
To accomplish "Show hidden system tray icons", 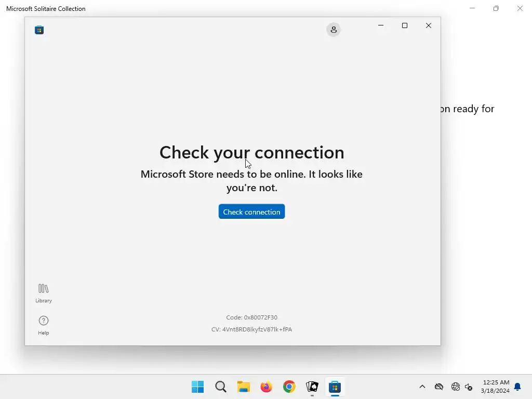I will click(422, 387).
